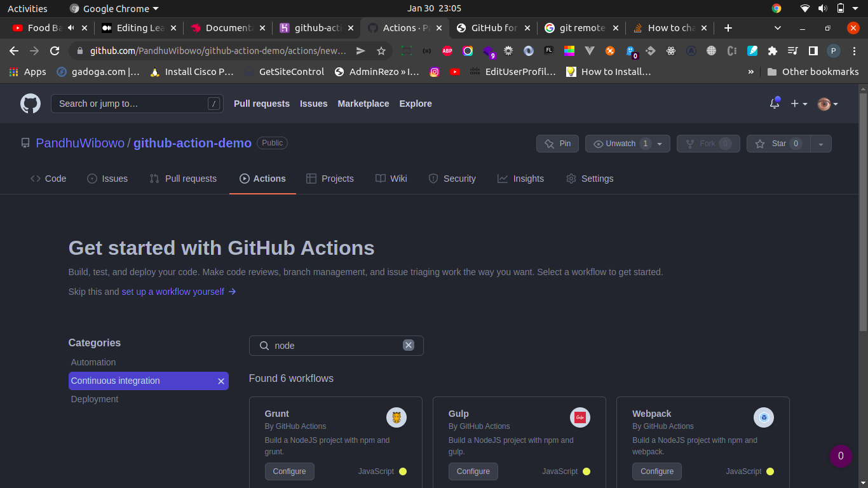Click the Grunt workflow logo icon
Screen dimensions: 868x488
[x=397, y=417]
